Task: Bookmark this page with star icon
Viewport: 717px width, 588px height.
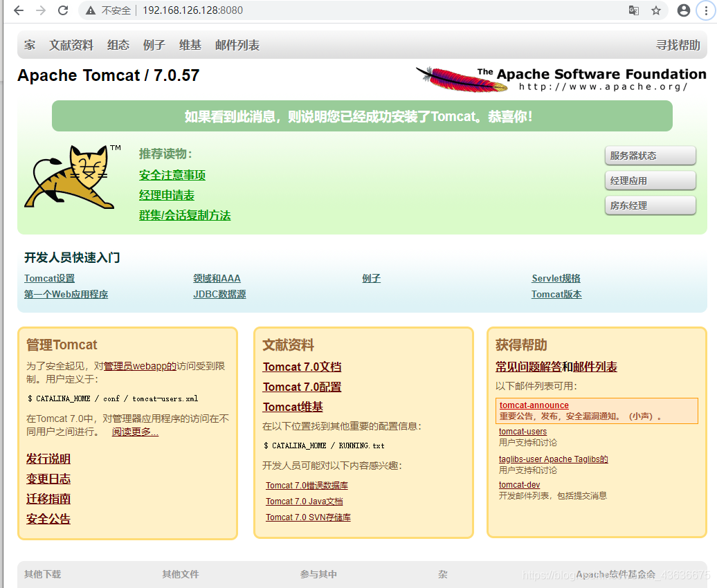Action: click(656, 10)
